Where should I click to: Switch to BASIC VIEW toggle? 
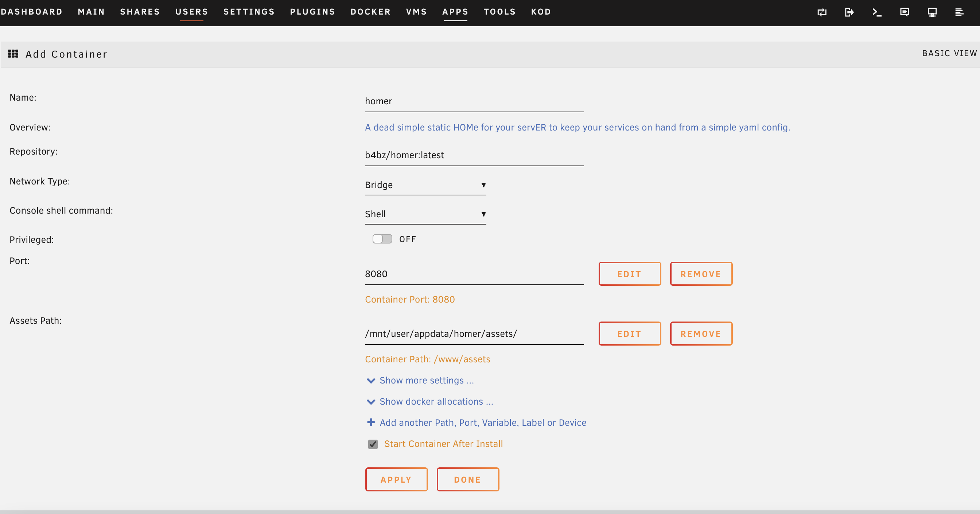(949, 53)
